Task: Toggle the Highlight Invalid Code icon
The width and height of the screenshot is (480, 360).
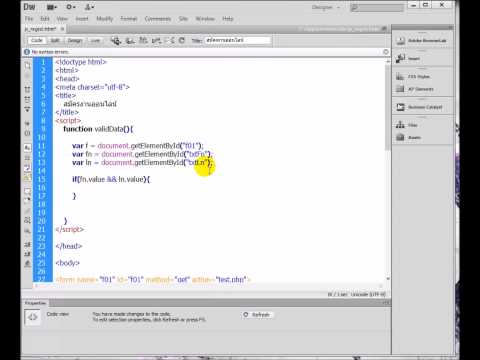Action: pyautogui.click(x=27, y=158)
